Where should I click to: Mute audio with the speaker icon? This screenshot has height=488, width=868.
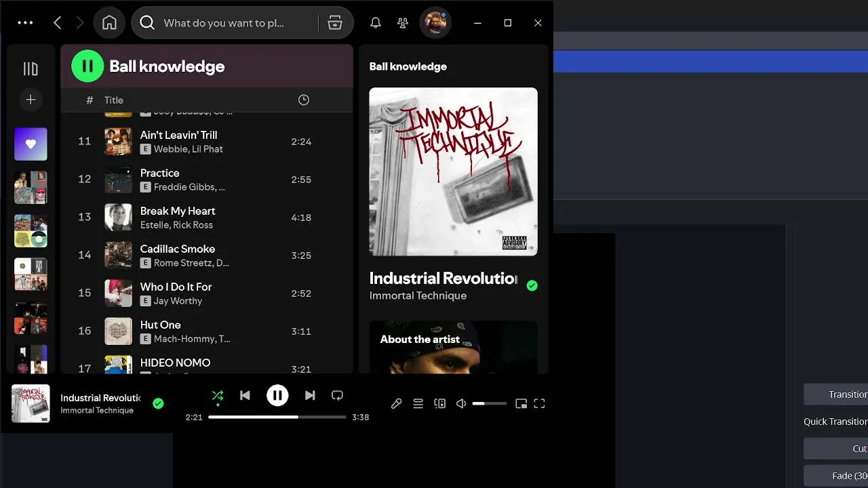tap(461, 403)
